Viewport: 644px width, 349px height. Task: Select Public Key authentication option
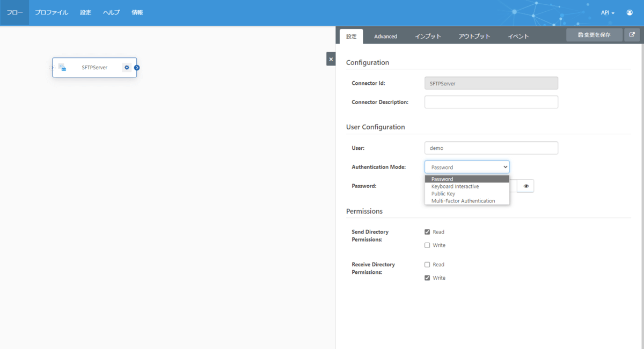pos(443,194)
